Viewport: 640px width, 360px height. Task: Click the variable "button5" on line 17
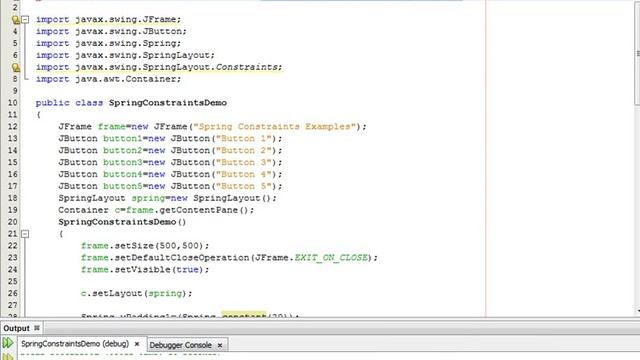[x=122, y=186]
